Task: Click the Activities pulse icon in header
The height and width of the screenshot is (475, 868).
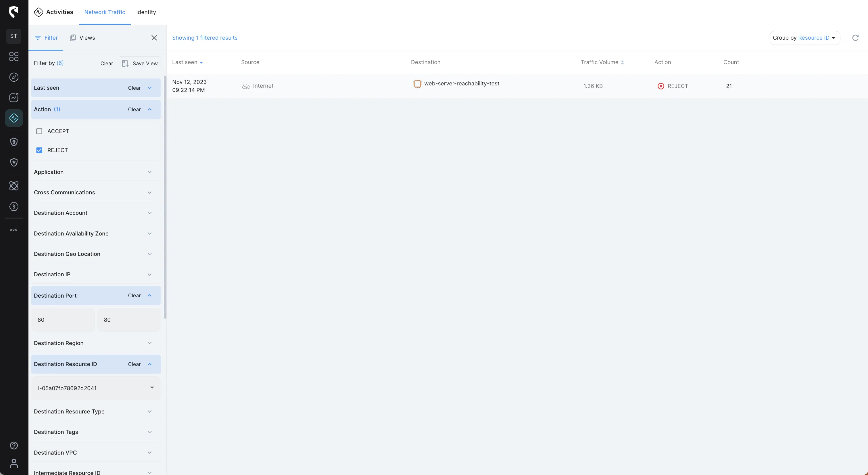Action: 39,12
